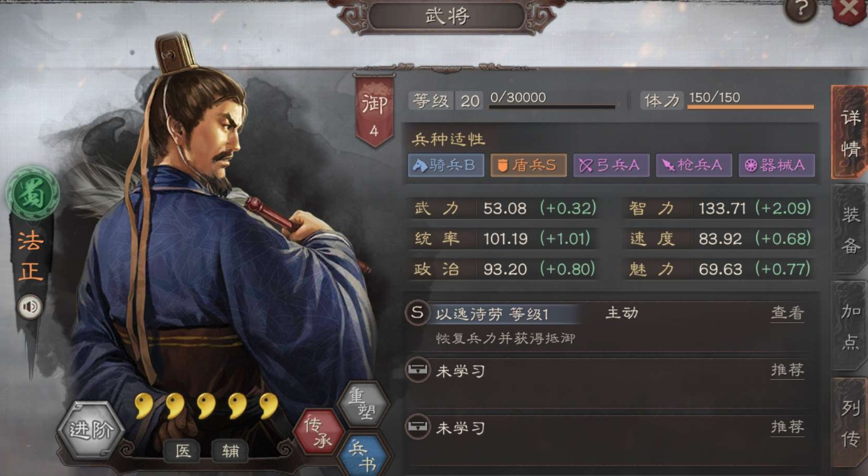
Task: Select the 盾兵S troop type
Action: (528, 165)
